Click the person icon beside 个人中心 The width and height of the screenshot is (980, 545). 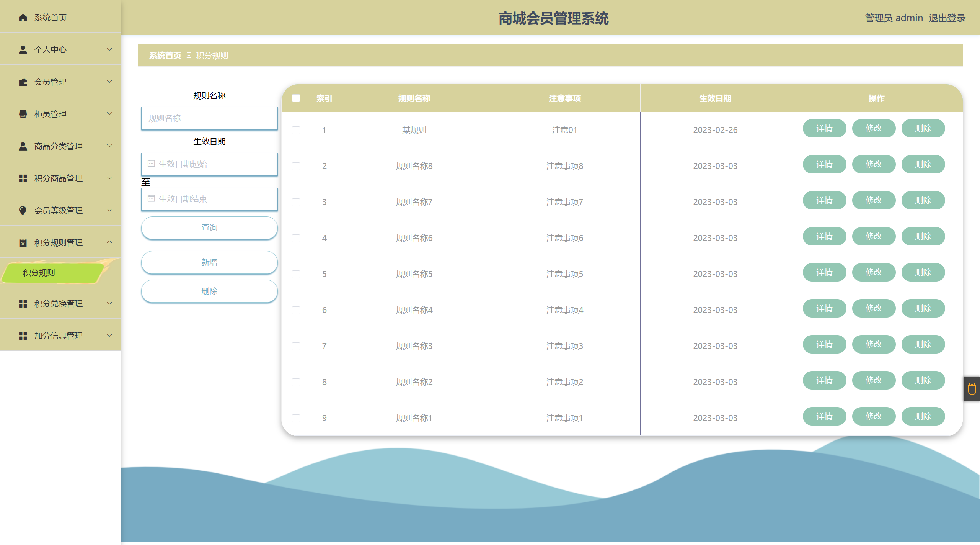click(23, 50)
